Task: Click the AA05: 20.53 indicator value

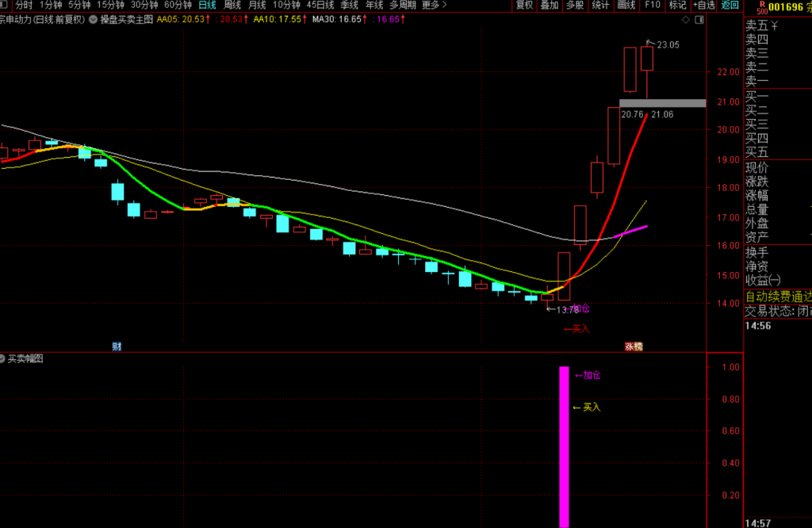Action: [x=183, y=19]
